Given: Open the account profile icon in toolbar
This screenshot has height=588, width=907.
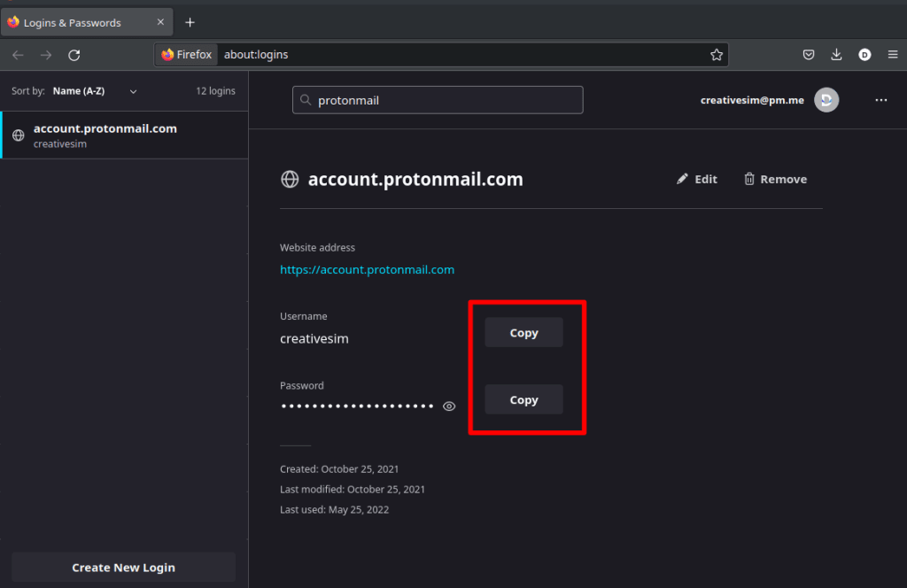Looking at the screenshot, I should (x=864, y=54).
